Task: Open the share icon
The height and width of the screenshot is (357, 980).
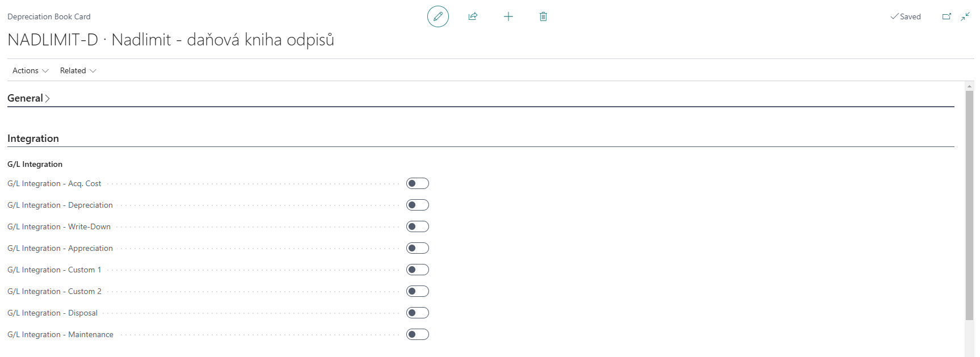Action: pos(473,16)
